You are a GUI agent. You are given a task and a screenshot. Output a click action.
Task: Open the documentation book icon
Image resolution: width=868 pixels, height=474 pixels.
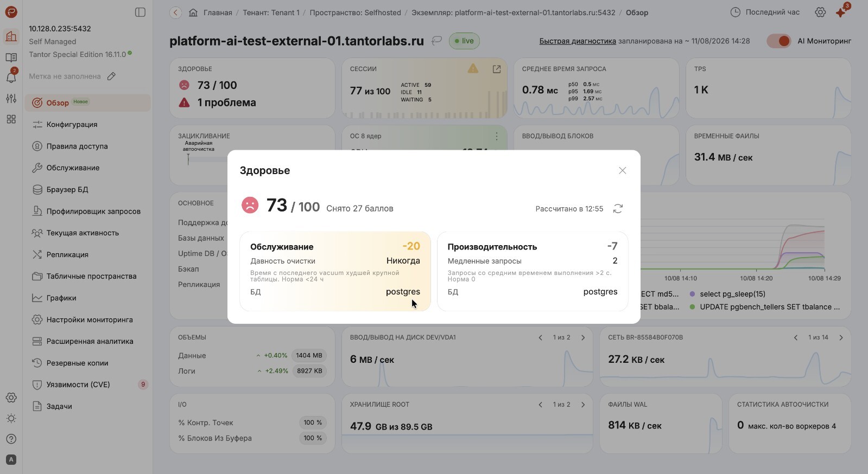tap(11, 57)
